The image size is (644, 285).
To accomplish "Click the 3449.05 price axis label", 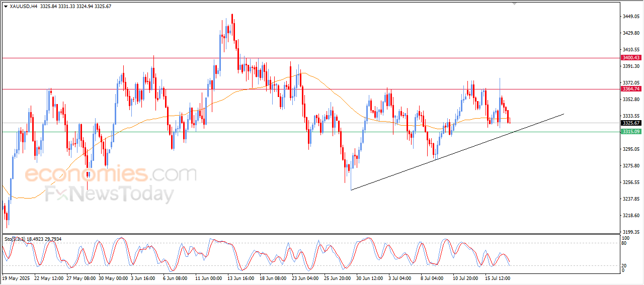I will pyautogui.click(x=632, y=17).
